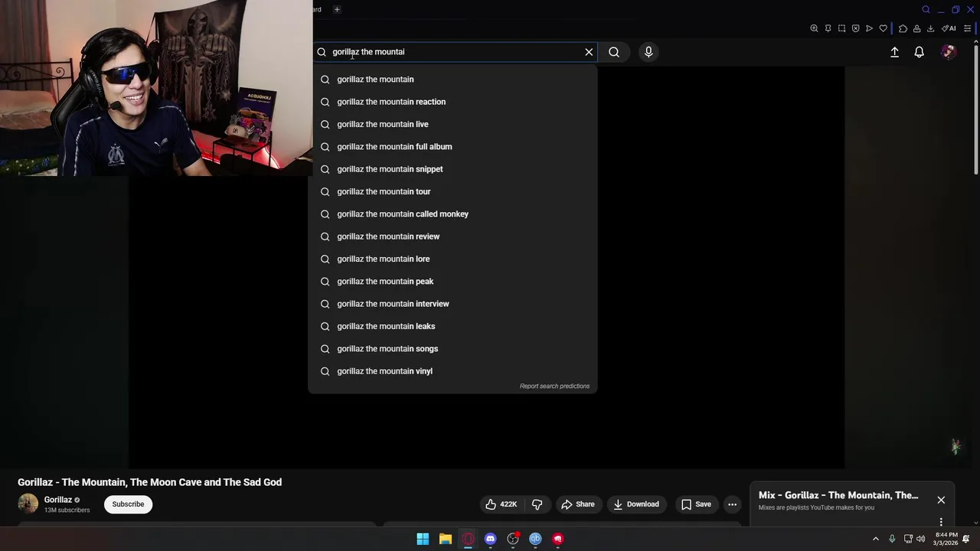Start voice search with the microphone icon

[x=648, y=52]
